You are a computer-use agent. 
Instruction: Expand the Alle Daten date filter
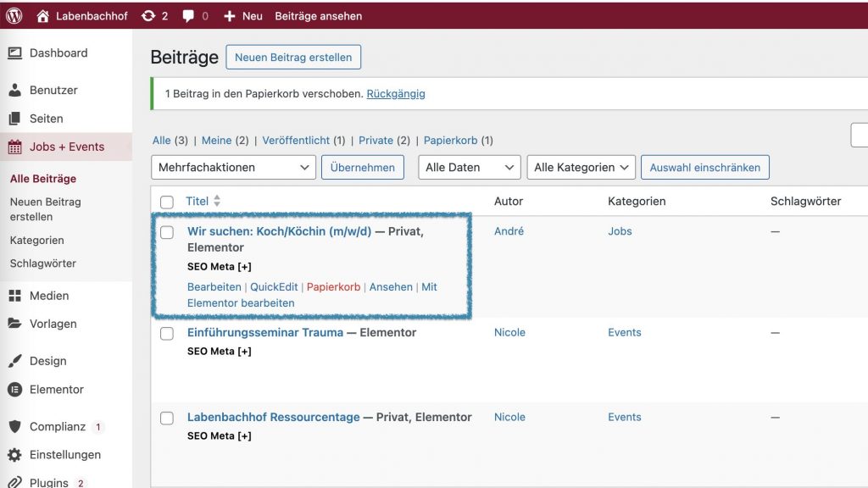470,168
